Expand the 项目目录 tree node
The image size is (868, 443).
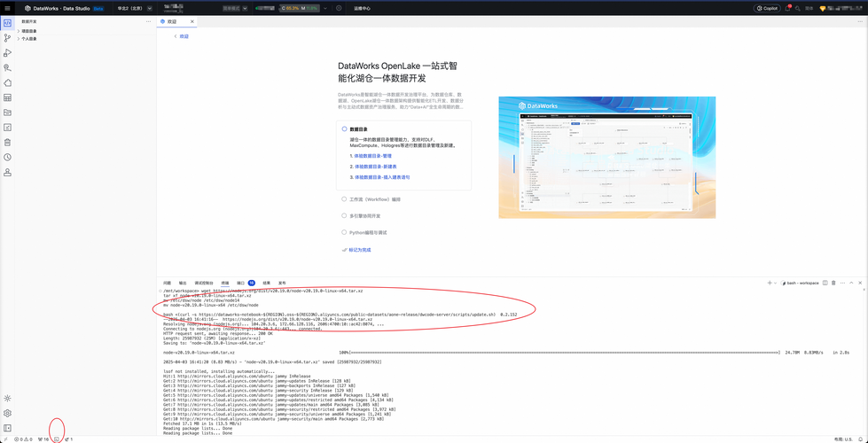(x=28, y=32)
